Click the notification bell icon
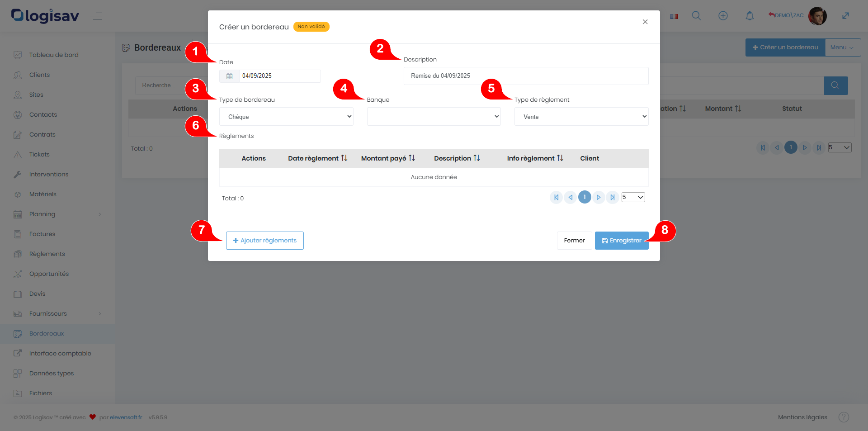This screenshot has width=868, height=431. 750,16
